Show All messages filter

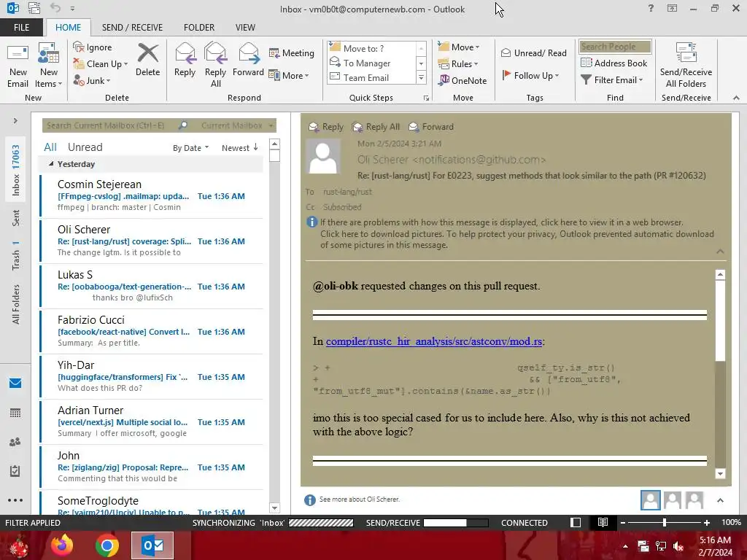[50, 147]
